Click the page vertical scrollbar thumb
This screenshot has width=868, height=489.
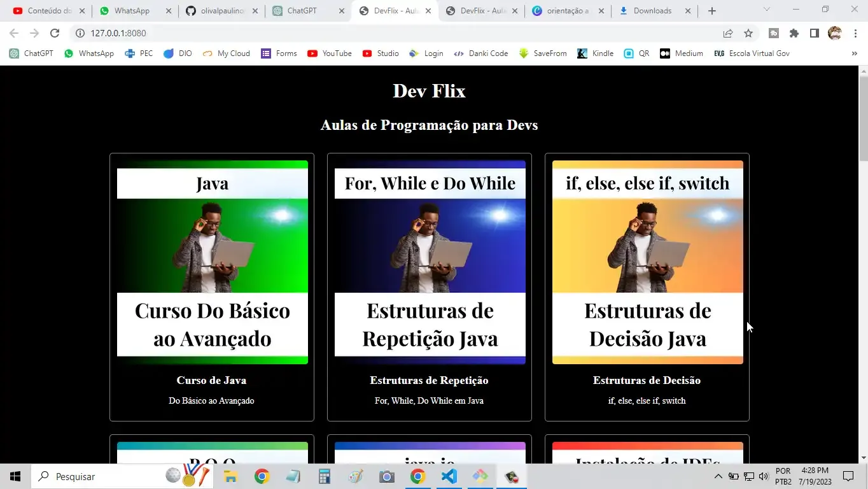point(863,119)
